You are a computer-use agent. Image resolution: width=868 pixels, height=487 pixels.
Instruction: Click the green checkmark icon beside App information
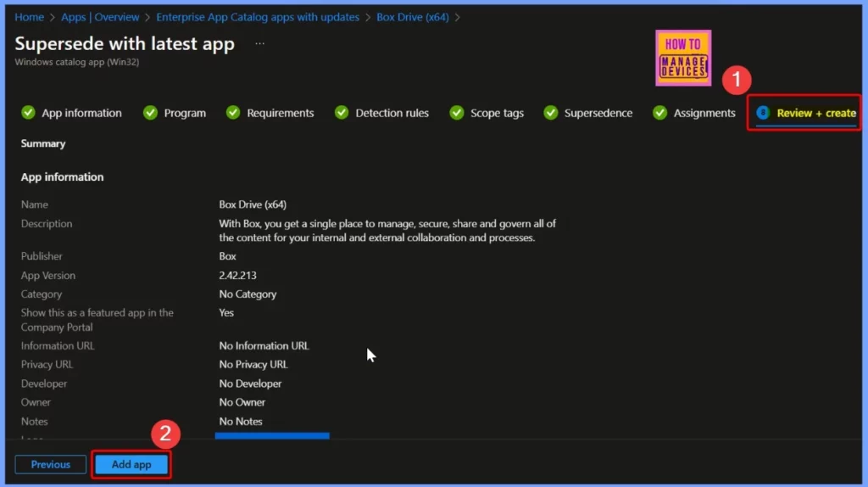[28, 113]
